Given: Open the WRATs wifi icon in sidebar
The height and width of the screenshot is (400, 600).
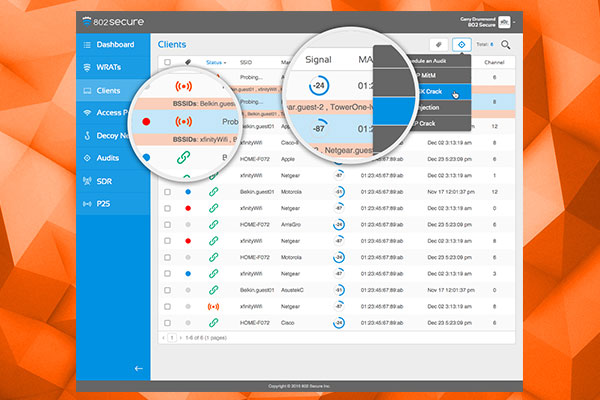Looking at the screenshot, I should point(87,67).
